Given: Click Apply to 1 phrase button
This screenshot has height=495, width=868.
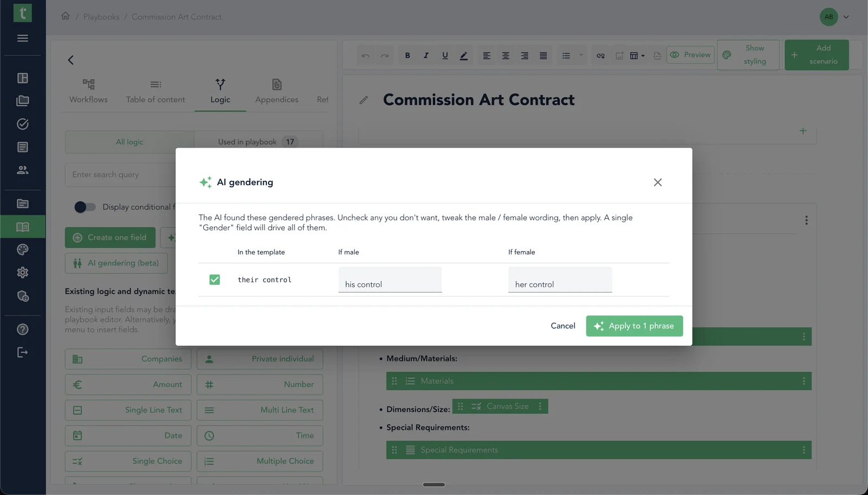Looking at the screenshot, I should [x=634, y=326].
